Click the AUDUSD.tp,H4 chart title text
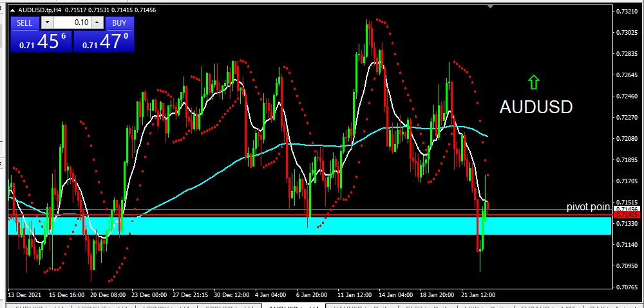The width and height of the screenshot is (644, 308). 41,10
